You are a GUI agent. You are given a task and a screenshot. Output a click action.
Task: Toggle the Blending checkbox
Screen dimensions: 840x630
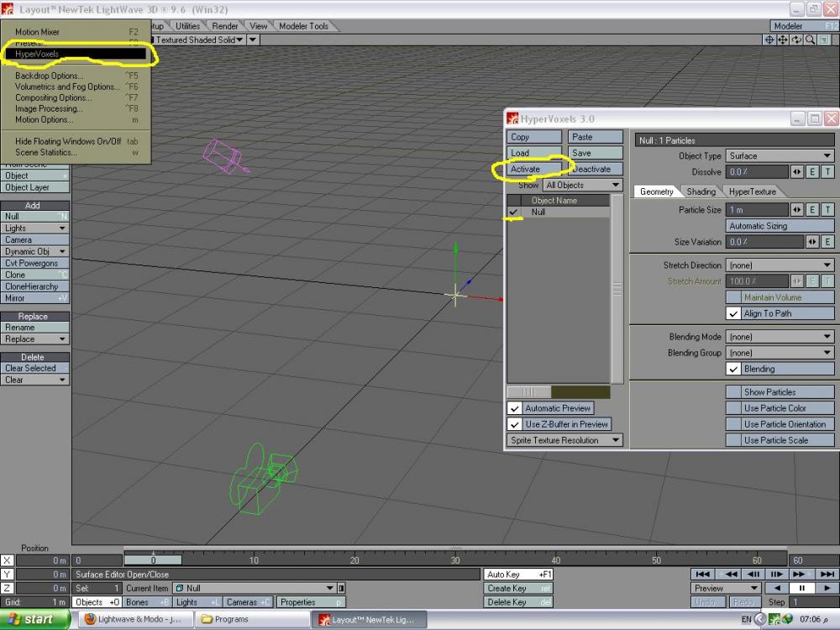point(733,369)
